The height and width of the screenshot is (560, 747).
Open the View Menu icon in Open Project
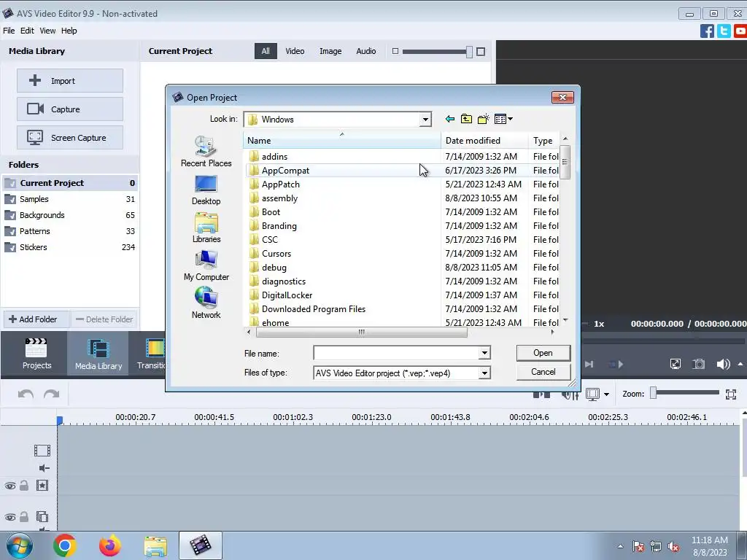(503, 119)
